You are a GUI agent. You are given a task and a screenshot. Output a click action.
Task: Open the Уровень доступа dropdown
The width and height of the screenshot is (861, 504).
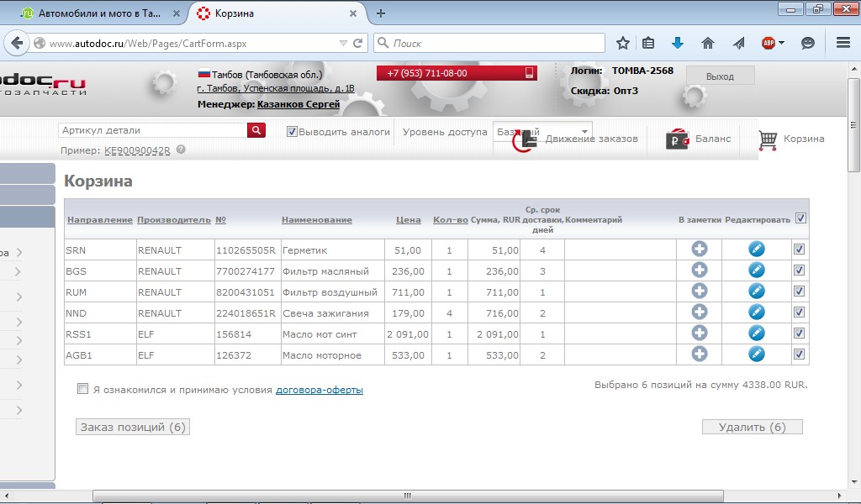542,132
